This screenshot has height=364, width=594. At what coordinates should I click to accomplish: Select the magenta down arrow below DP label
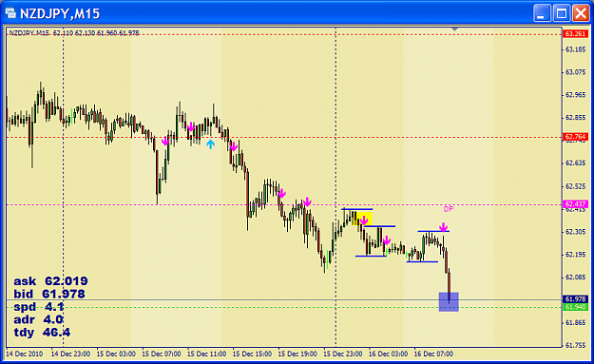coord(443,227)
